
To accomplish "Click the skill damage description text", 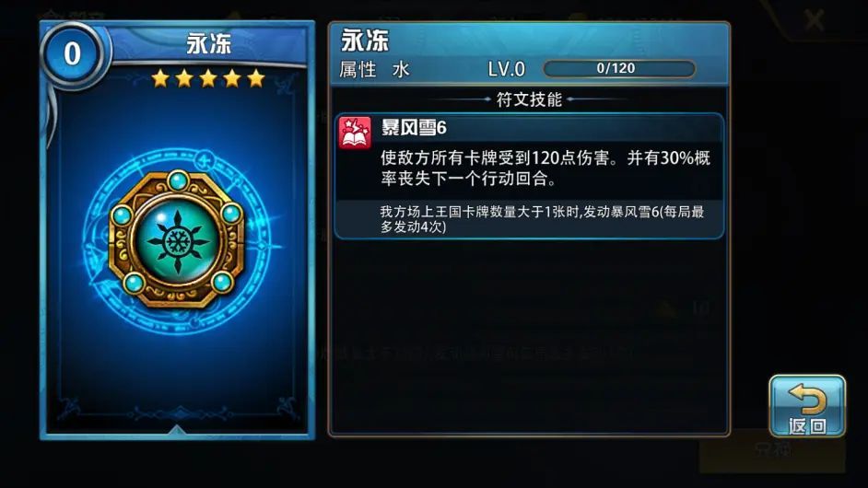I will [x=545, y=168].
